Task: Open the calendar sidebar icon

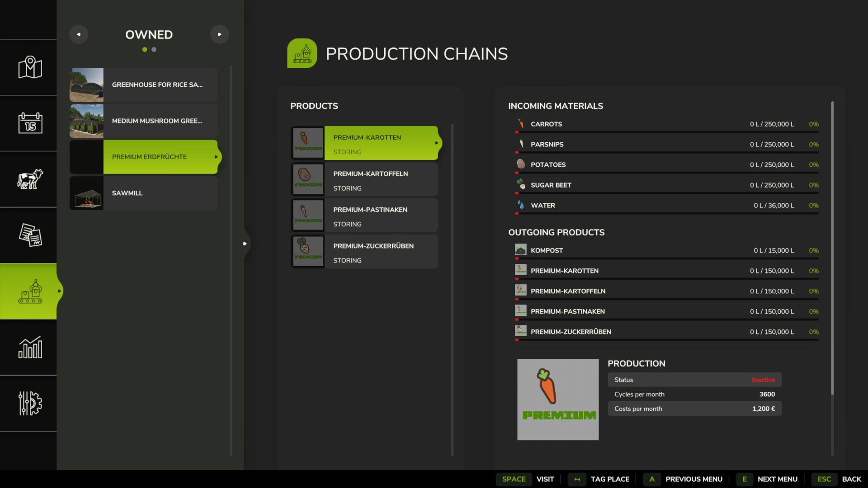Action: [30, 123]
